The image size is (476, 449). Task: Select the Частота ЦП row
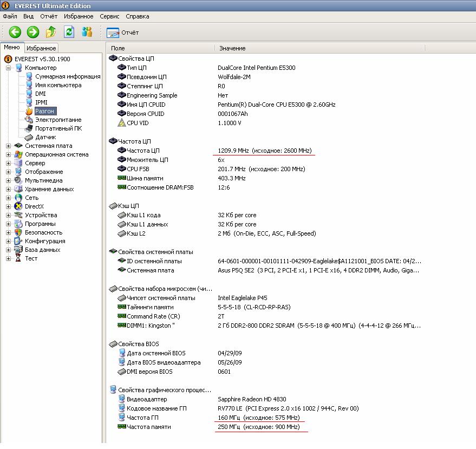point(143,151)
